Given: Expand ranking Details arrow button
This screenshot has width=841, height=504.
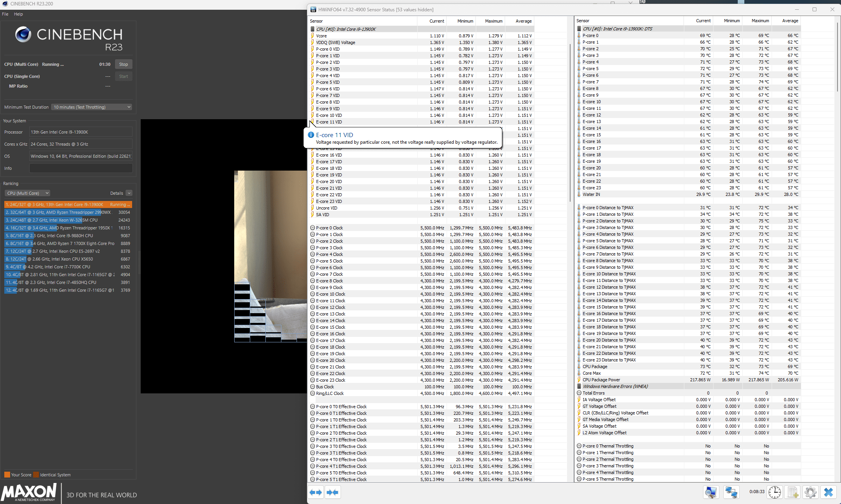Looking at the screenshot, I should [x=129, y=193].
